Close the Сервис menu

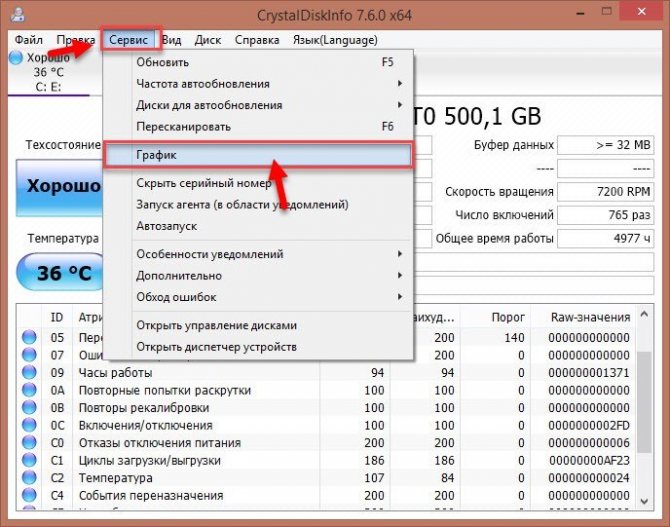[x=129, y=40]
